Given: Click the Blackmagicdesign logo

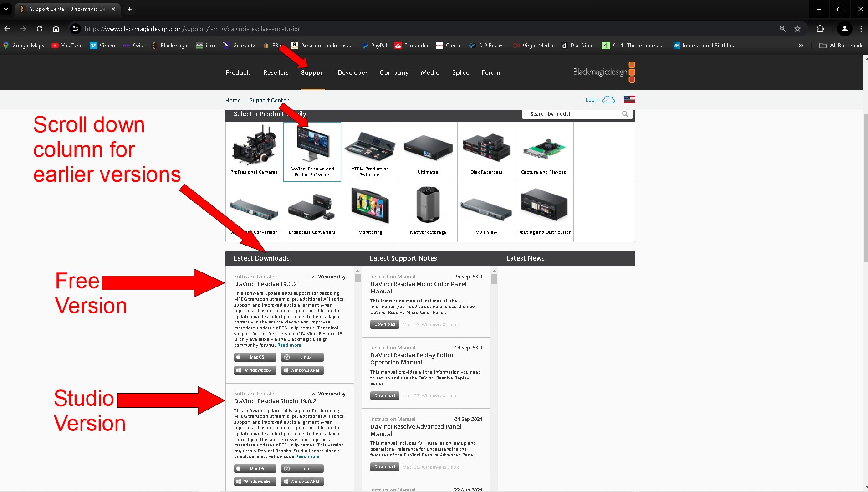Looking at the screenshot, I should pyautogui.click(x=604, y=72).
